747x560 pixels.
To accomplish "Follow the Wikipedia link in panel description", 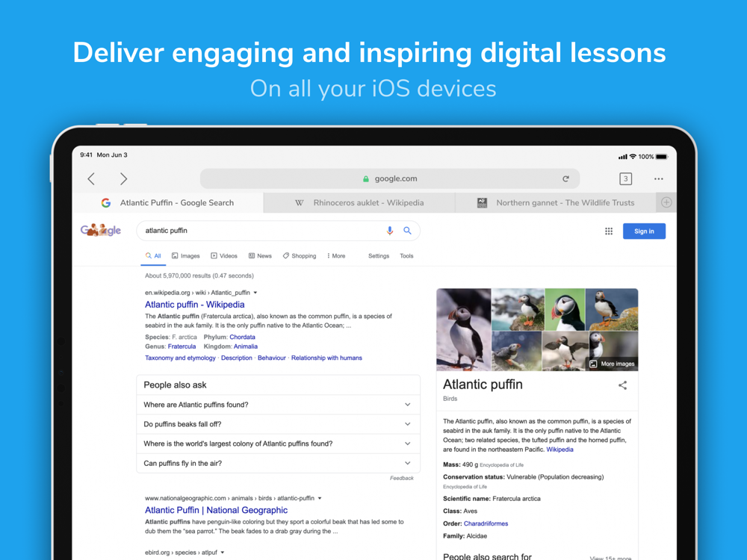I will coord(560,449).
